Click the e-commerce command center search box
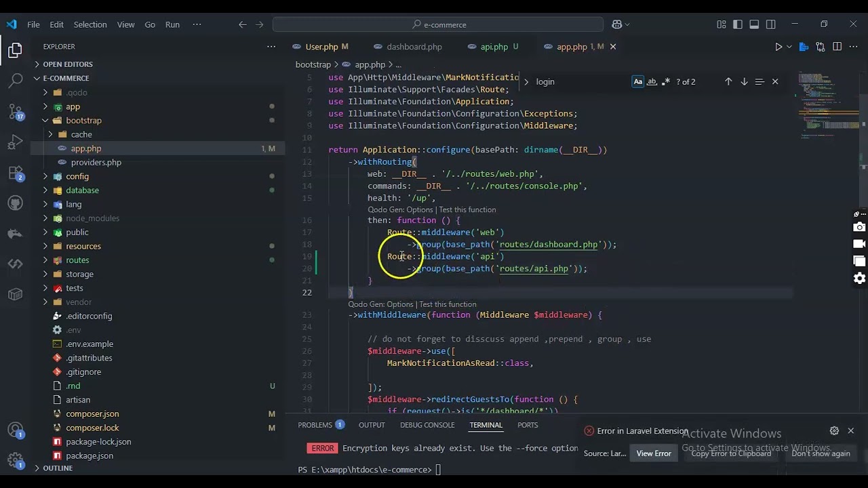The height and width of the screenshot is (488, 868). point(438,24)
